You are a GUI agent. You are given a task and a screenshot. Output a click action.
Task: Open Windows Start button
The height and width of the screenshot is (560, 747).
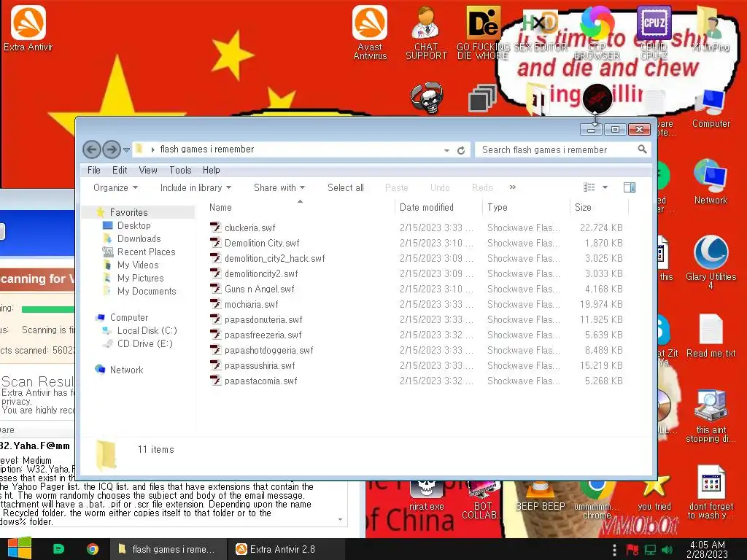[x=19, y=548]
